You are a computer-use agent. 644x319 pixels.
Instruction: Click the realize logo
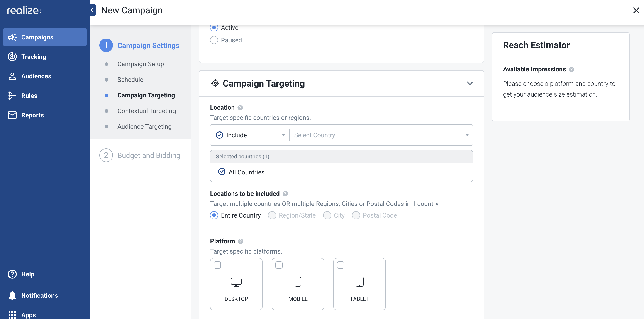(x=24, y=10)
